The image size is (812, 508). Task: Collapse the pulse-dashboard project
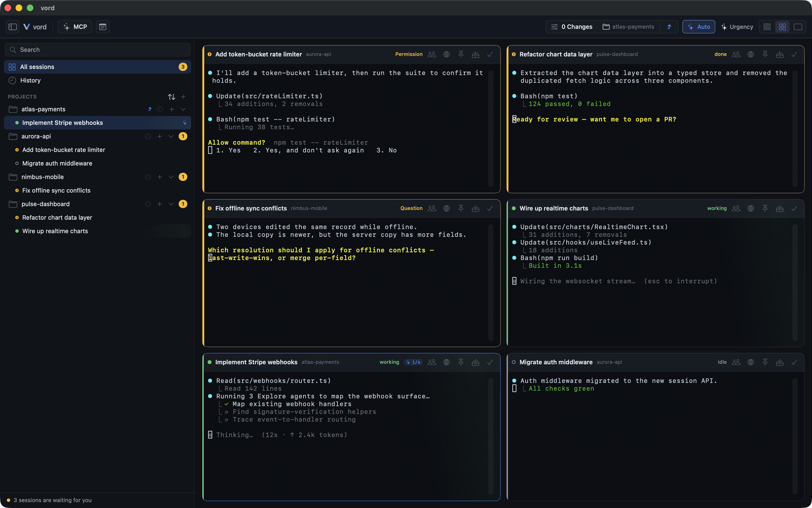[x=171, y=204]
